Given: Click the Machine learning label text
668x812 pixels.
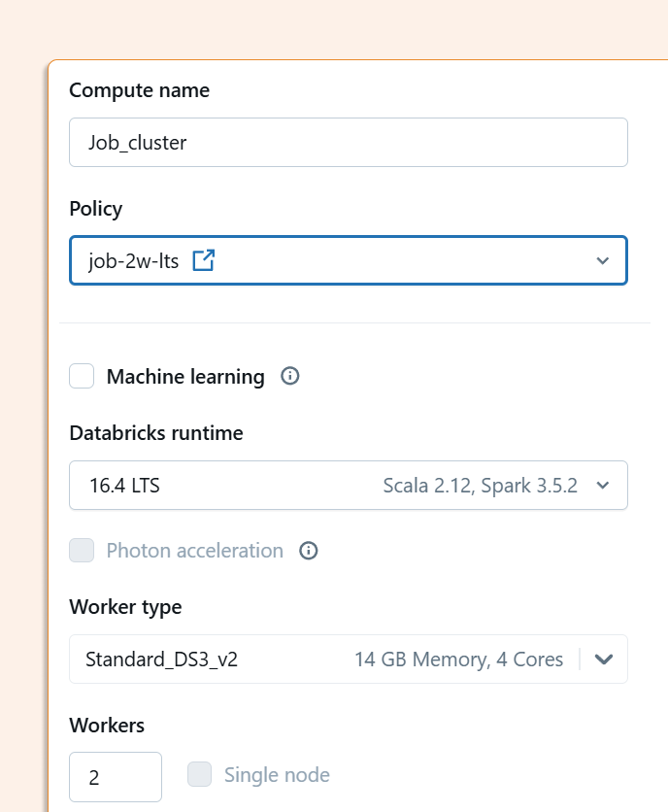Looking at the screenshot, I should tap(185, 377).
